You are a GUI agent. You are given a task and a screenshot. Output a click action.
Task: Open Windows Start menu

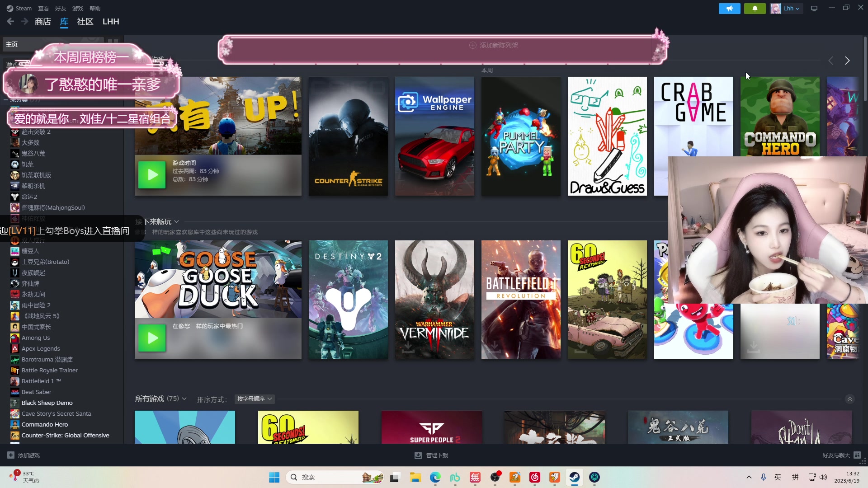pyautogui.click(x=274, y=477)
